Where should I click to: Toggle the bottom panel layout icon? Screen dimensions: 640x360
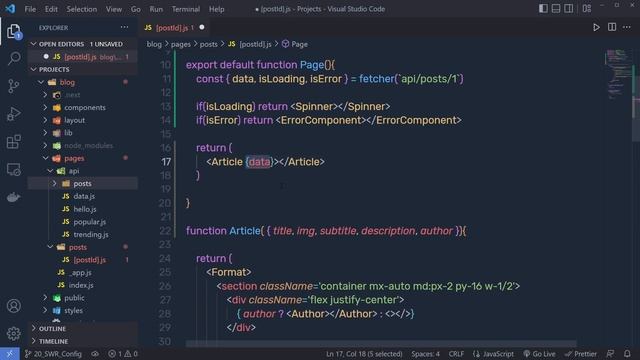(556, 9)
